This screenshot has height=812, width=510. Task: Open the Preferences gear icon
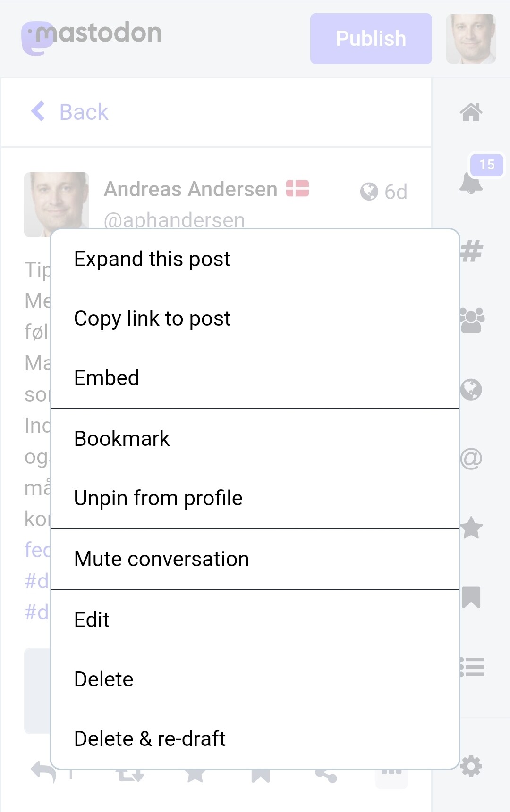click(471, 766)
